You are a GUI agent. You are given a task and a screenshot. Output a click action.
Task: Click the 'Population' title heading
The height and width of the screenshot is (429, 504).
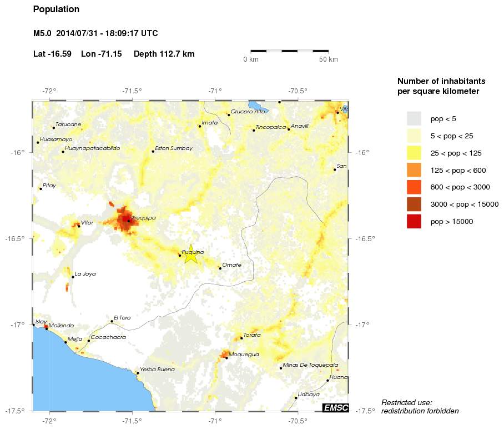(56, 9)
